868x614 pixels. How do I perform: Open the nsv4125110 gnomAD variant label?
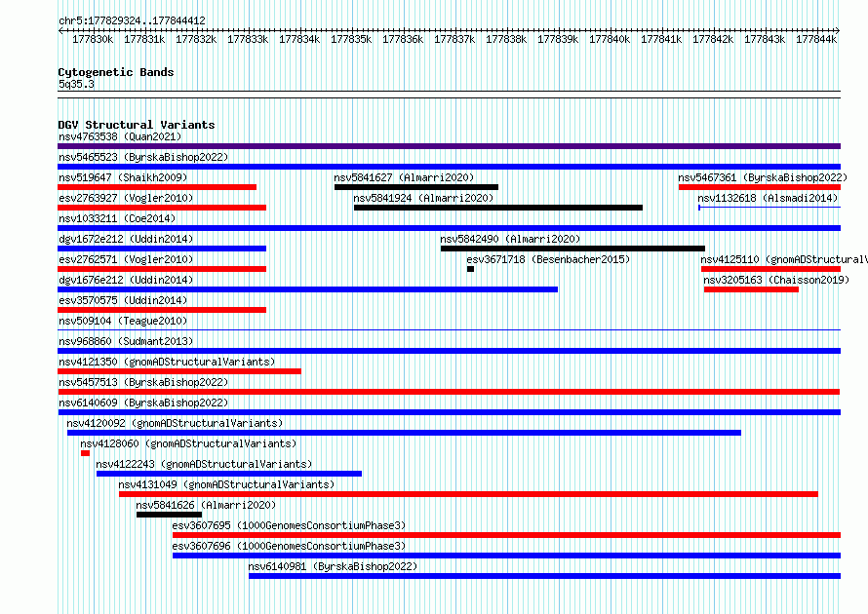coord(784,259)
